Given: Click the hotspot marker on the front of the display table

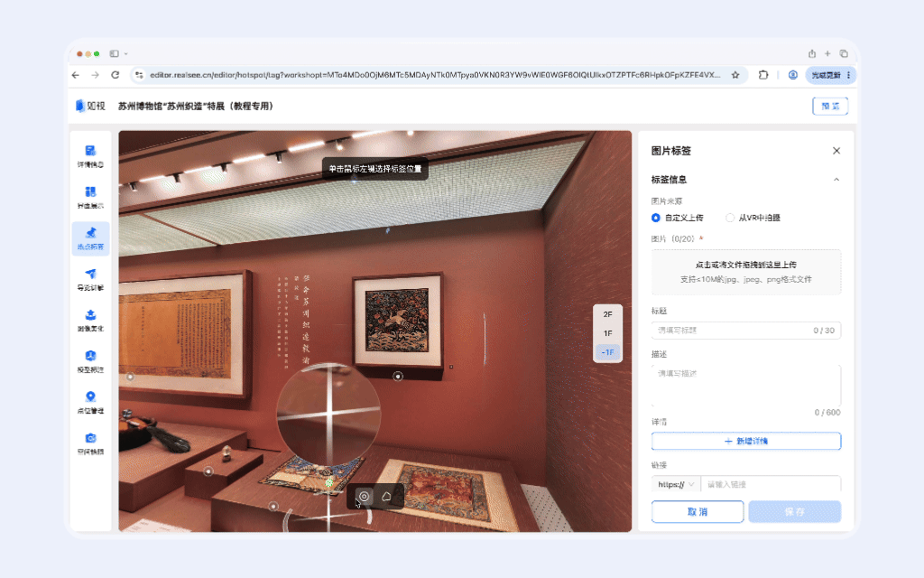Looking at the screenshot, I should click(x=273, y=506).
